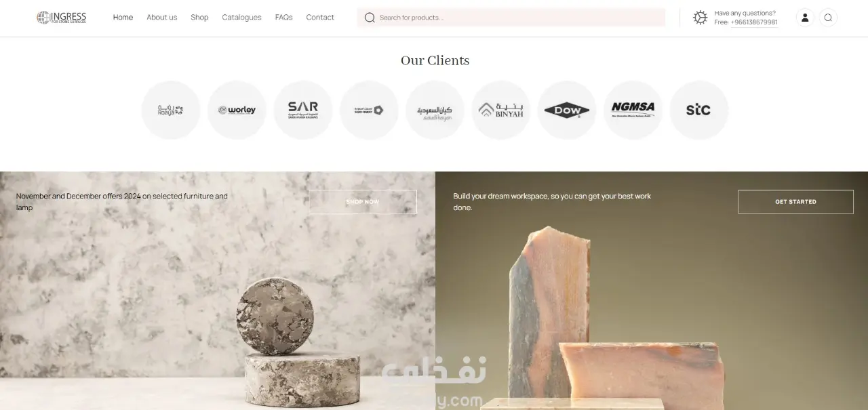Viewport: 868px width, 410px height.
Task: Click the magnifier icon inside search bar
Action: [x=370, y=18]
